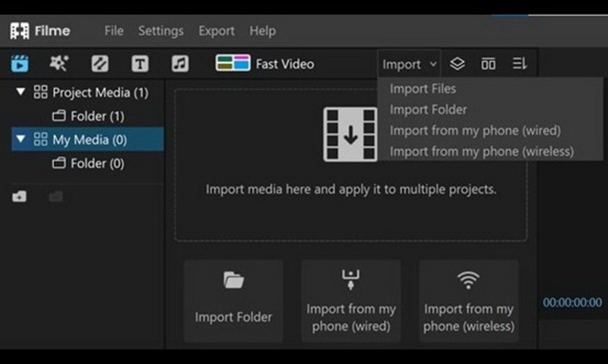Click the film strip import icon
The width and height of the screenshot is (608, 364).
click(x=350, y=135)
